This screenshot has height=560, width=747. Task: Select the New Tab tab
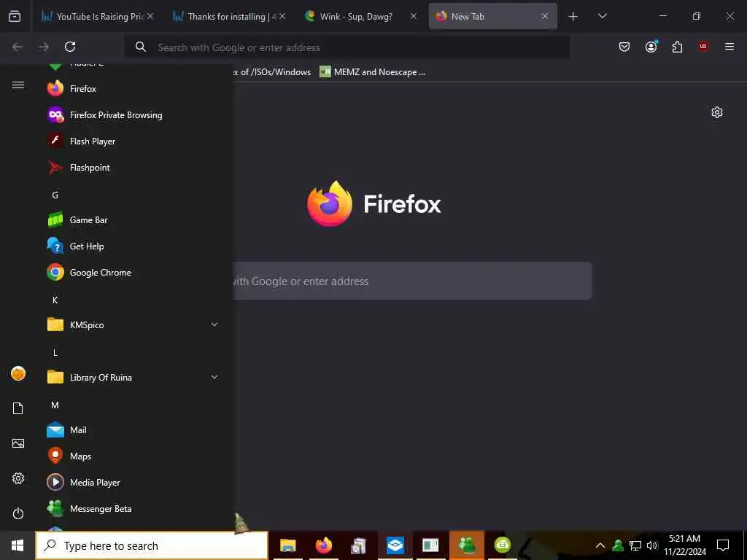click(x=493, y=16)
